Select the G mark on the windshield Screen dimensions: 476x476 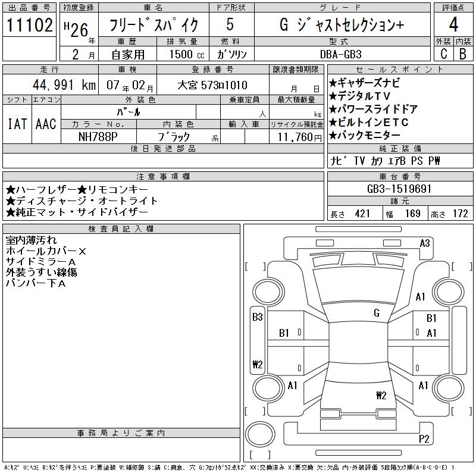pos(377,313)
